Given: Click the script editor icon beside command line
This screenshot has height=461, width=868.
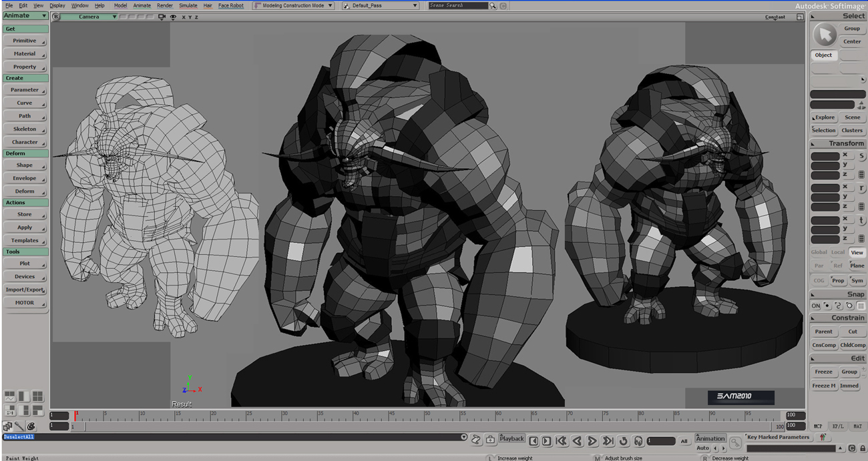Looking at the screenshot, I should tap(475, 439).
